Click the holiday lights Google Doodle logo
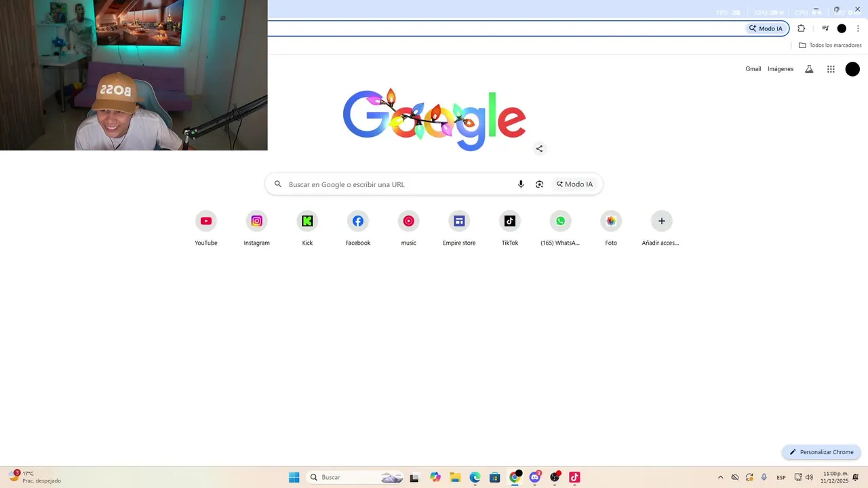This screenshot has height=488, width=868. [434, 119]
